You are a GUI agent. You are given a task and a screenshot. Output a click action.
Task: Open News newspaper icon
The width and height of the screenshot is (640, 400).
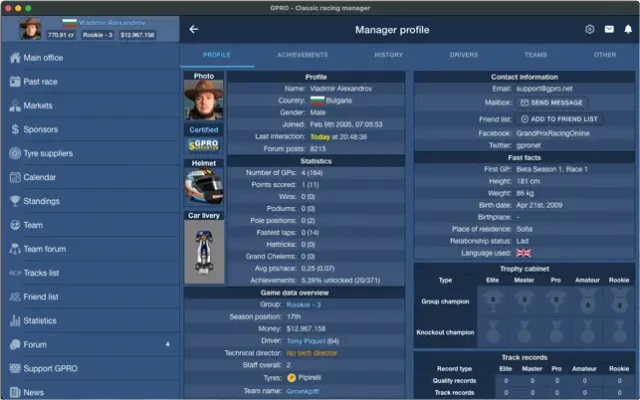(x=15, y=392)
